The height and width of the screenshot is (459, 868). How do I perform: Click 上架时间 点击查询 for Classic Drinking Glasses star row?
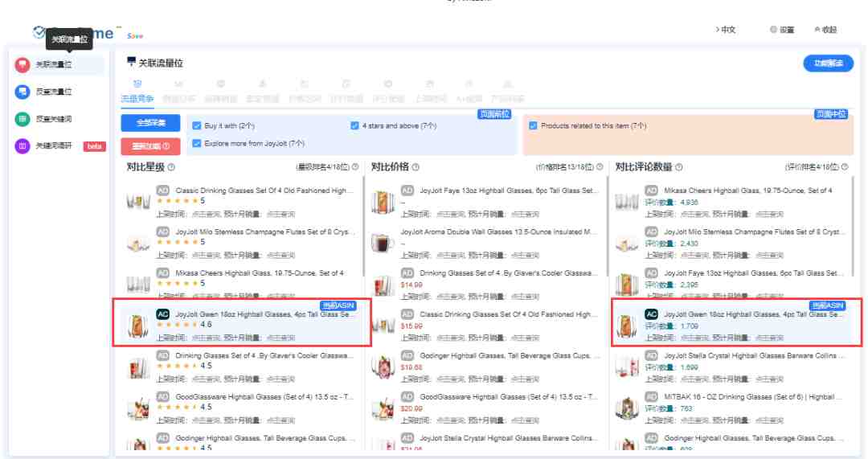point(206,215)
